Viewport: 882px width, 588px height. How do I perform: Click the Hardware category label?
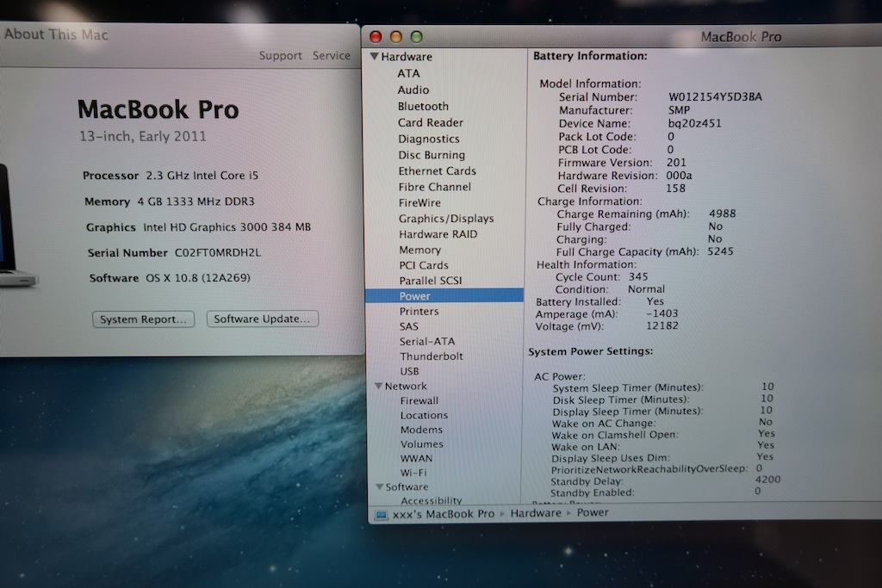[x=407, y=57]
